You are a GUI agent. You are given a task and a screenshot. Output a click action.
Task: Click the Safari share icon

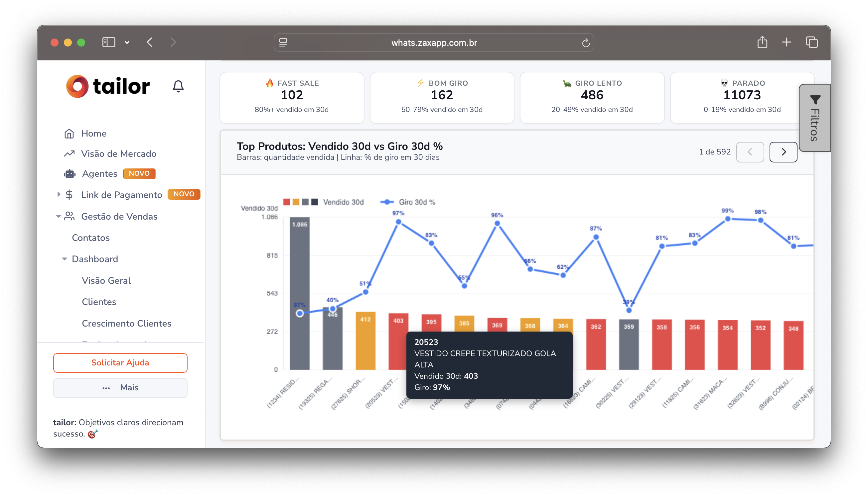pos(762,42)
